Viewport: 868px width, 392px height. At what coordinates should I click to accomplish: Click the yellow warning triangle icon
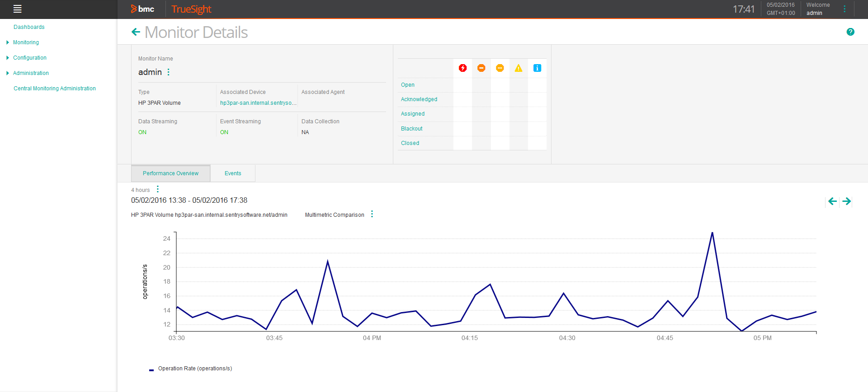tap(519, 68)
